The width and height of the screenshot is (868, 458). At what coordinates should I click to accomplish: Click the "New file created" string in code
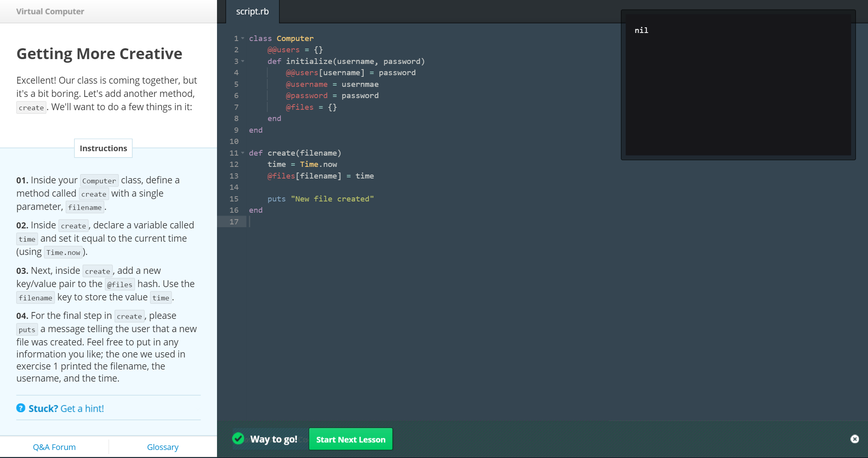332,199
